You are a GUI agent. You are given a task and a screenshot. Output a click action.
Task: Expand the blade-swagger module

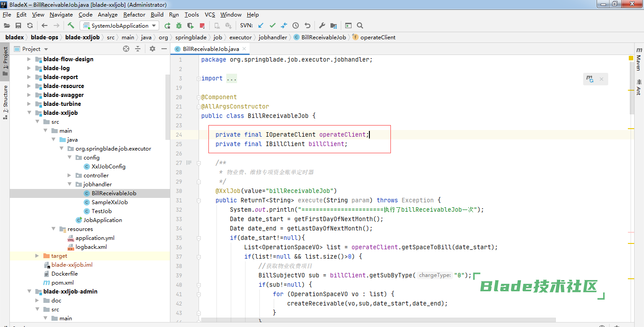point(29,95)
